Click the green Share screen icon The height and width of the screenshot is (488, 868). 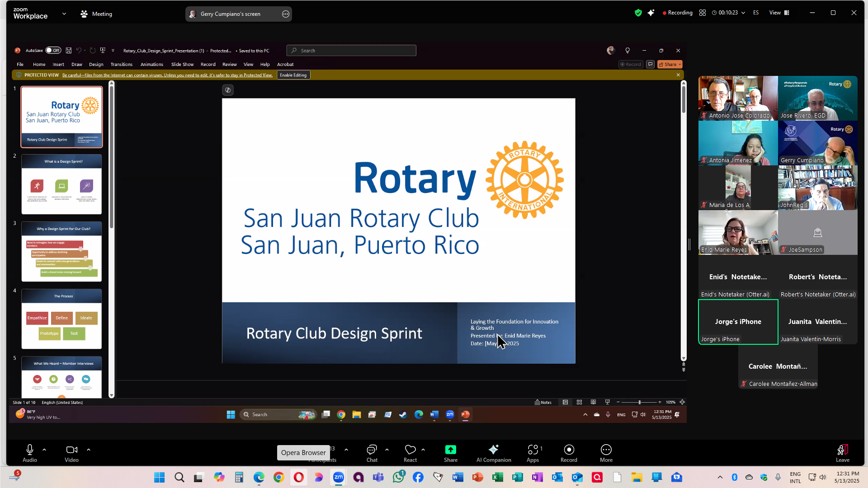[x=450, y=450]
